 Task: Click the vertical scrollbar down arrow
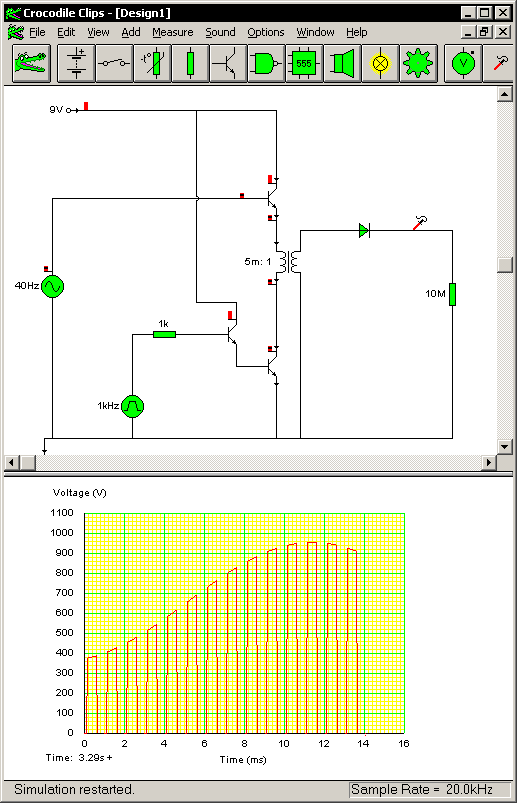pos(505,447)
